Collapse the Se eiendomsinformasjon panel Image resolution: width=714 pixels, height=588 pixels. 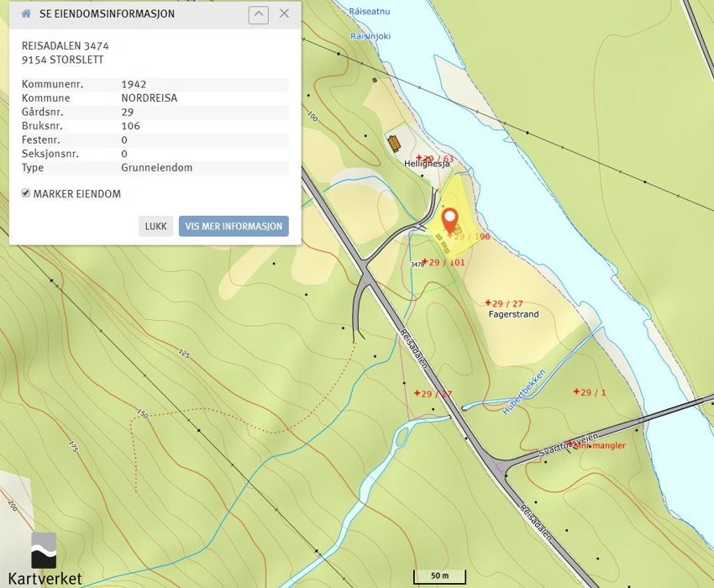click(258, 14)
